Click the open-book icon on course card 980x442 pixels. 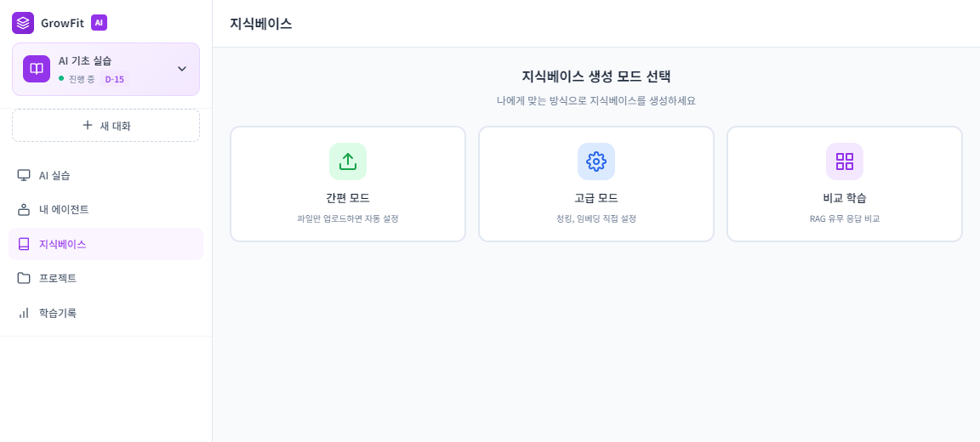37,69
